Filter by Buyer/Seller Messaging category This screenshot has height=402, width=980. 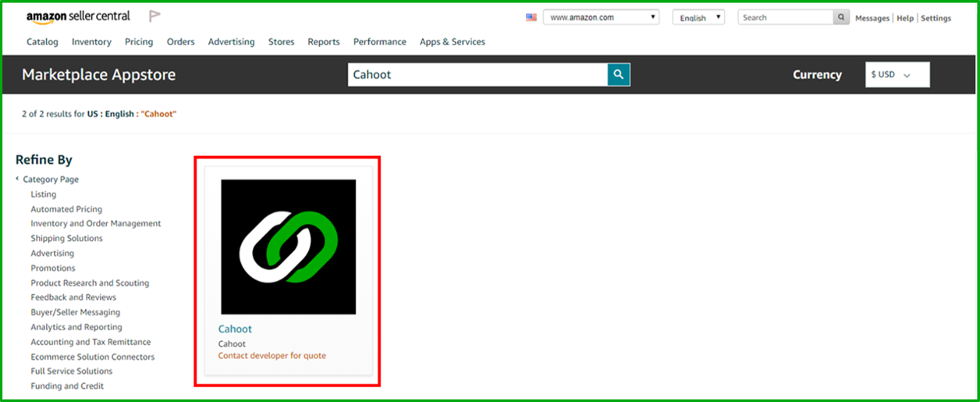[x=76, y=312]
